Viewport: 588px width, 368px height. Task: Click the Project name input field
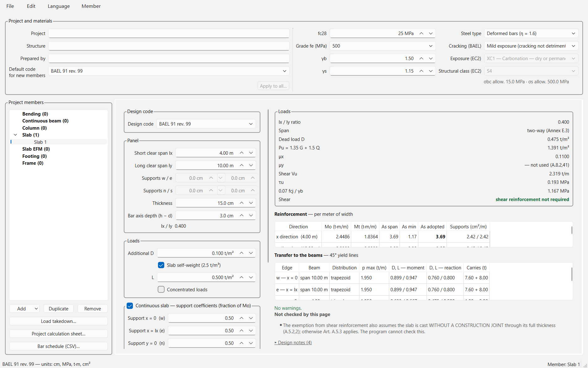(x=169, y=34)
